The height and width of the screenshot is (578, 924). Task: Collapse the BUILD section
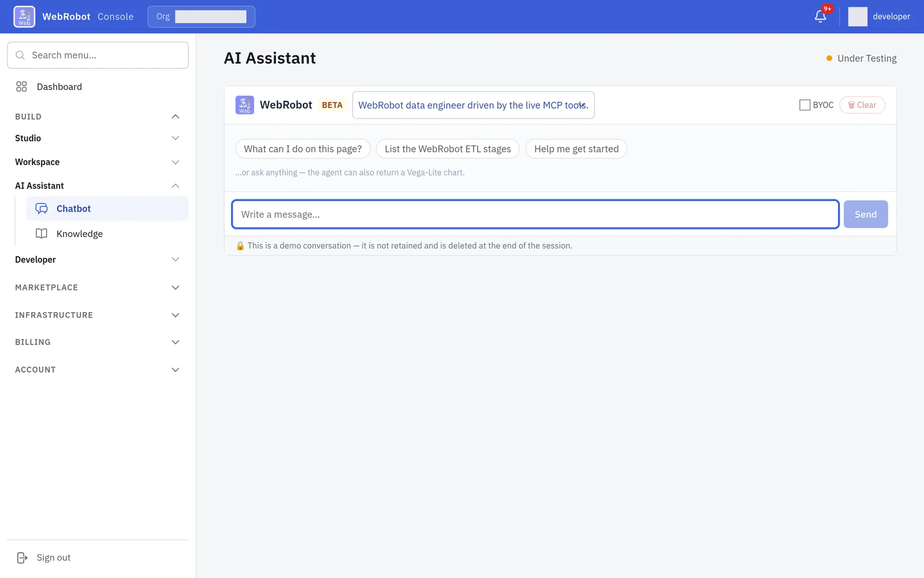[x=176, y=117]
